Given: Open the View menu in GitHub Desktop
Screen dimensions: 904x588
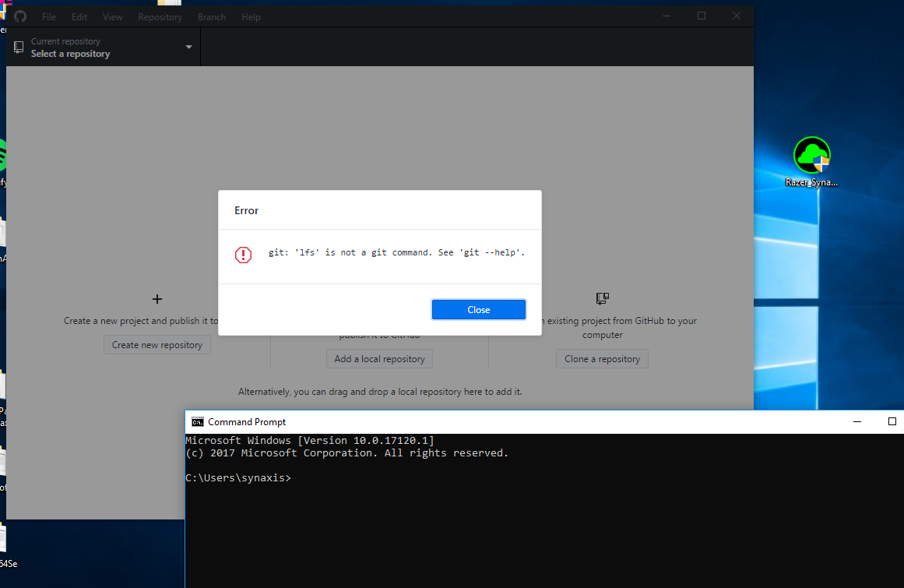Looking at the screenshot, I should (112, 16).
